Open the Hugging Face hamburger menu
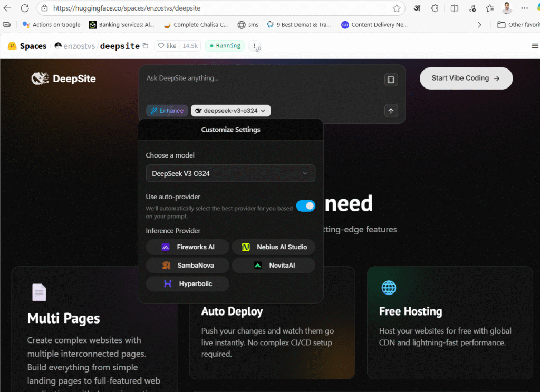 click(x=535, y=46)
